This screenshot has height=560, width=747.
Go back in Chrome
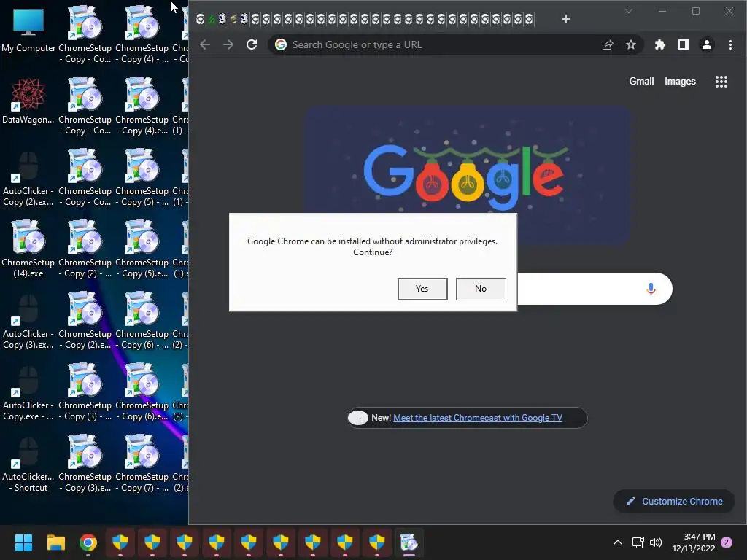pos(205,44)
